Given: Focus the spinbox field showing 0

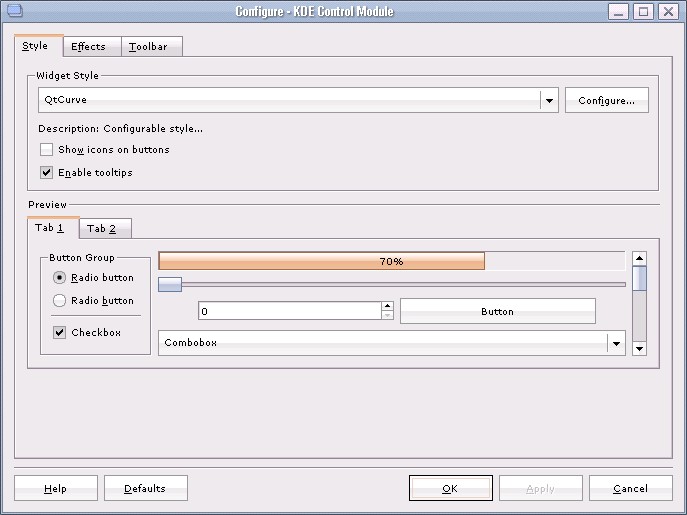Looking at the screenshot, I should point(290,311).
